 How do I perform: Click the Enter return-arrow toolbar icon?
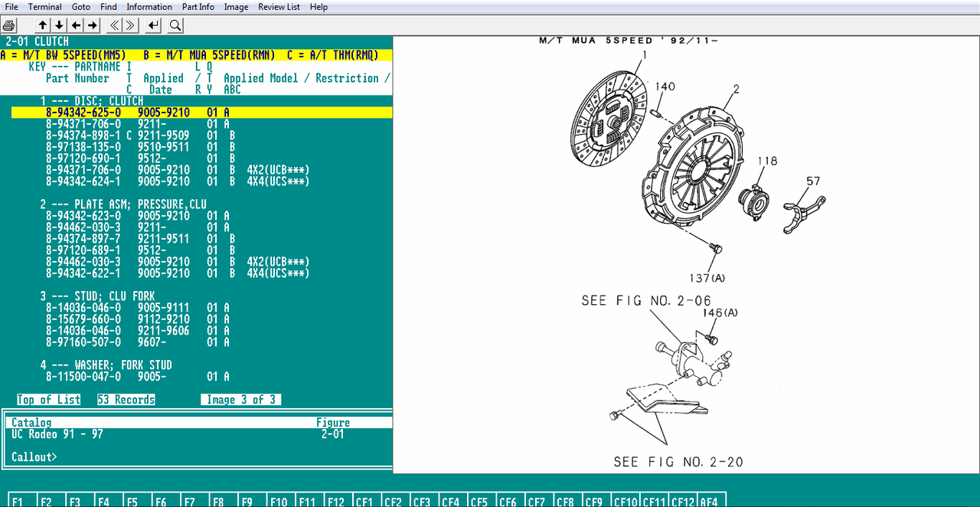(x=154, y=25)
